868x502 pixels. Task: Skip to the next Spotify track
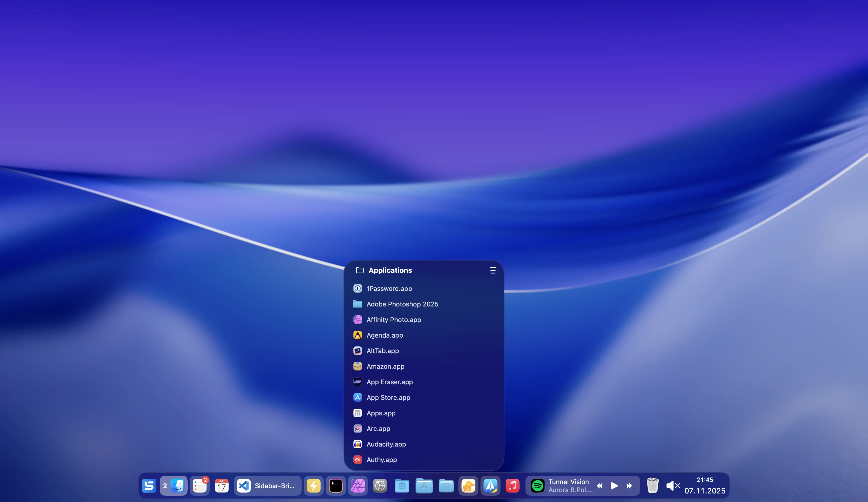tap(629, 486)
